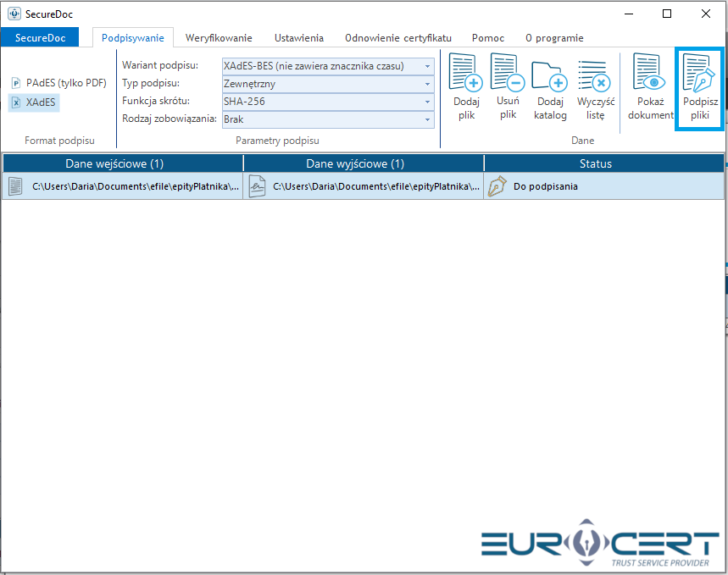Open the Funkcja skrótu SHA-256 dropdown
This screenshot has height=575, width=728.
pyautogui.click(x=328, y=102)
